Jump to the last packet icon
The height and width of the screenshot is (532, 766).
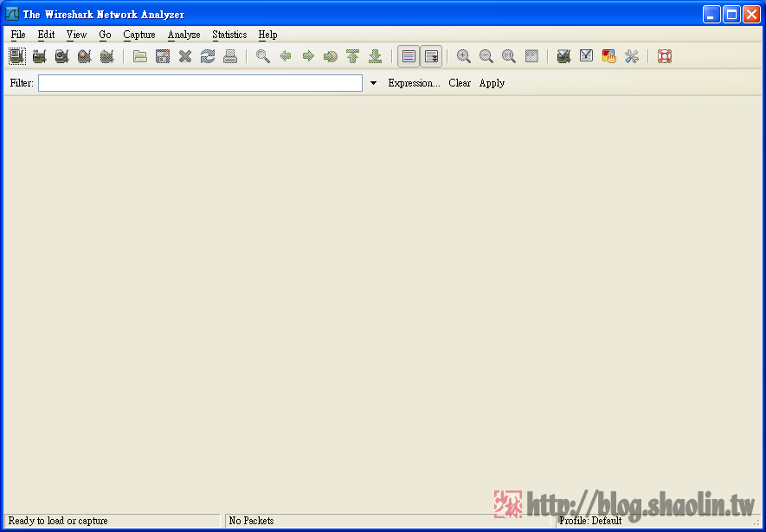(375, 56)
